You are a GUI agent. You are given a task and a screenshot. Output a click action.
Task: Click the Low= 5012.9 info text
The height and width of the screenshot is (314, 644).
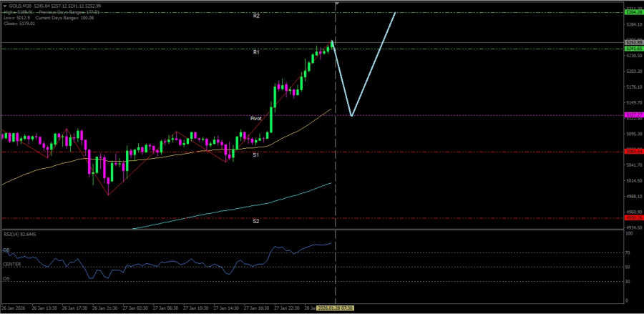[18, 18]
